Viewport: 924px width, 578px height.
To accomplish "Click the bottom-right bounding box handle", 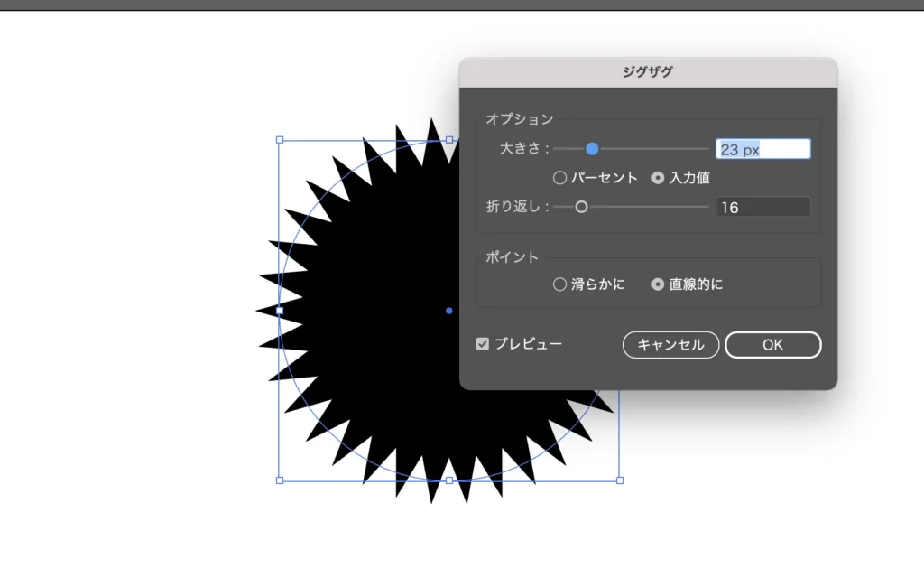I will tap(620, 480).
